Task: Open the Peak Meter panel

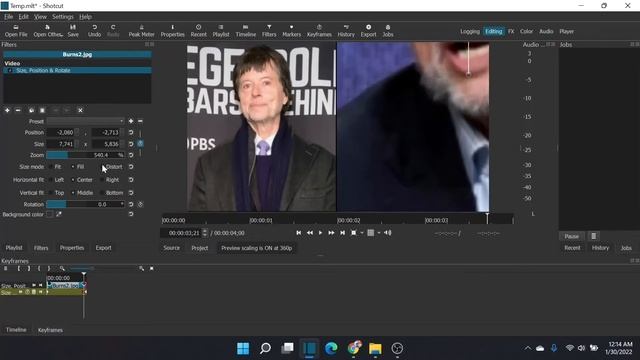Action: click(x=141, y=31)
